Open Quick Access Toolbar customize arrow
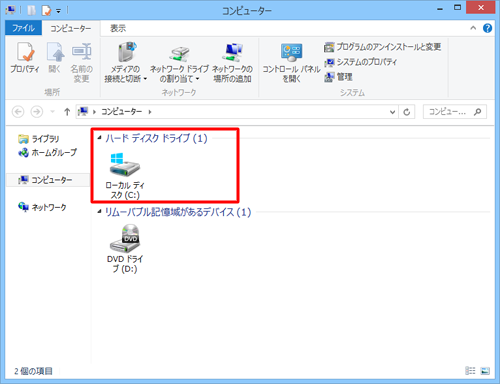 tap(58, 11)
